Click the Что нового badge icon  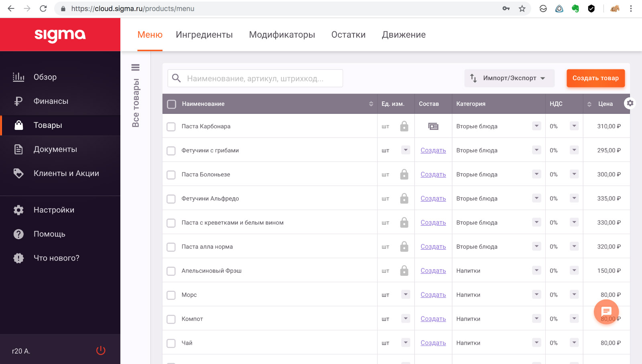pos(18,258)
